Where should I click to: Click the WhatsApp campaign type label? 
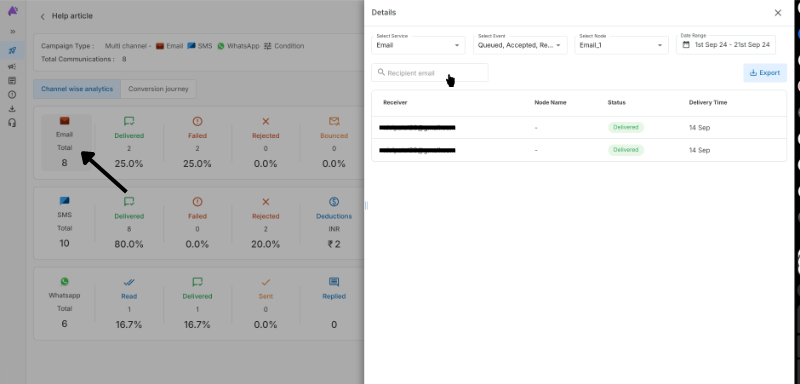coord(243,46)
